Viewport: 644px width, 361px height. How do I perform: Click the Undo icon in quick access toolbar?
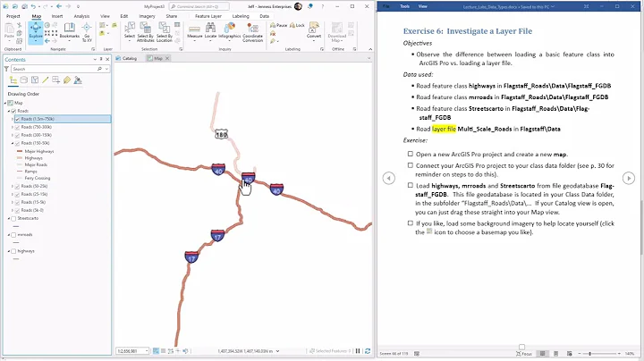point(33,6)
